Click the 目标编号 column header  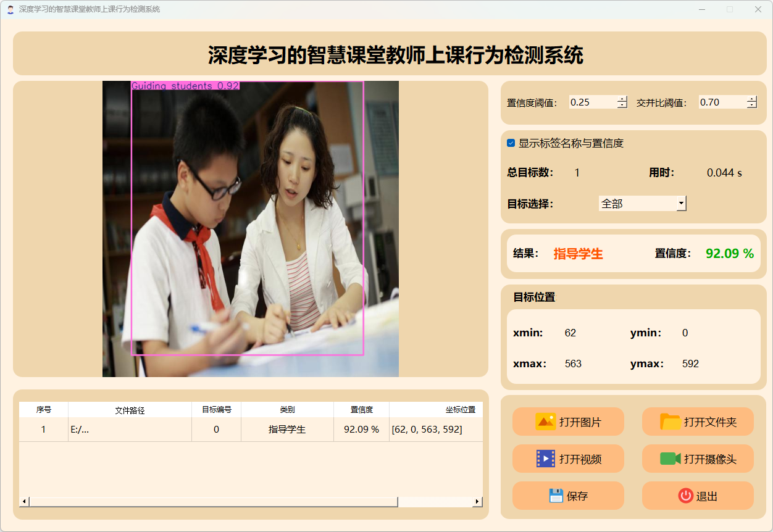217,410
